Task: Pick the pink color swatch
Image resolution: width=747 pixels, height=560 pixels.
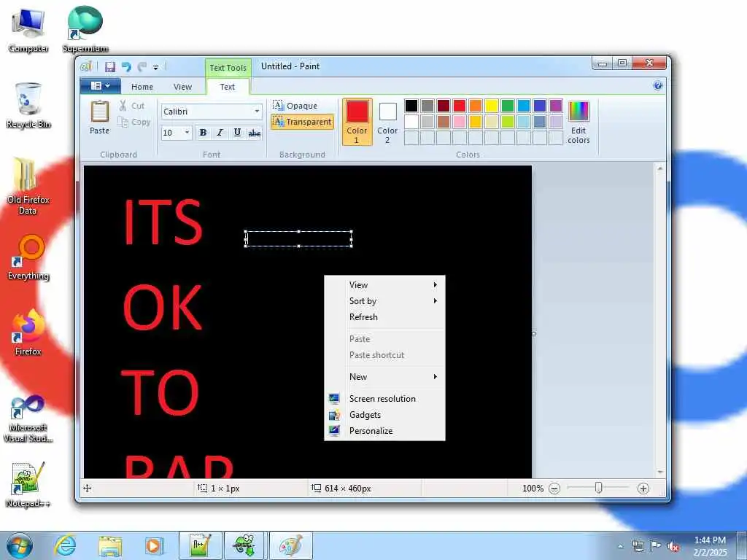Action: click(460, 122)
